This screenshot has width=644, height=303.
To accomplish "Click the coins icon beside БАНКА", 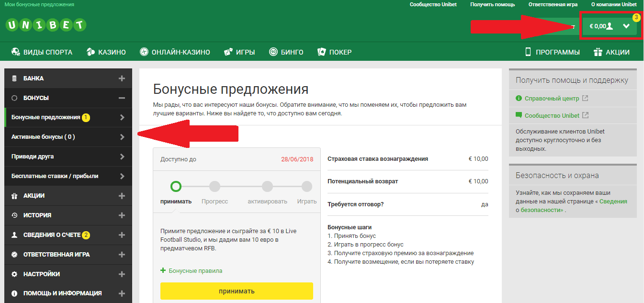I will (x=14, y=79).
